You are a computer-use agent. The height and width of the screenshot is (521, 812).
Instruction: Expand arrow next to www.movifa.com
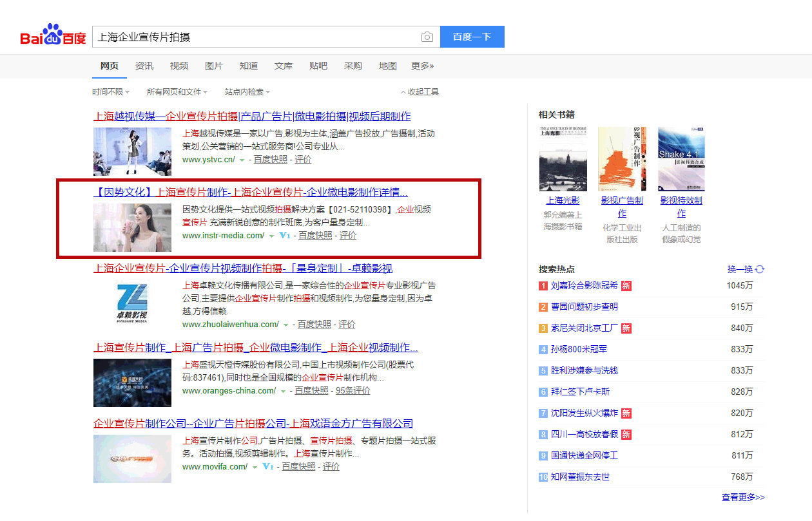click(255, 468)
